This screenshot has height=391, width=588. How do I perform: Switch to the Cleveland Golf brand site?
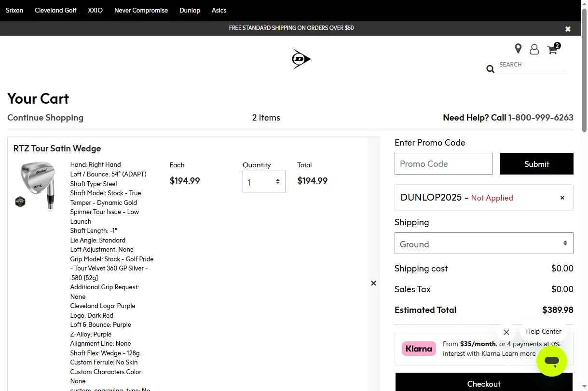(x=55, y=10)
